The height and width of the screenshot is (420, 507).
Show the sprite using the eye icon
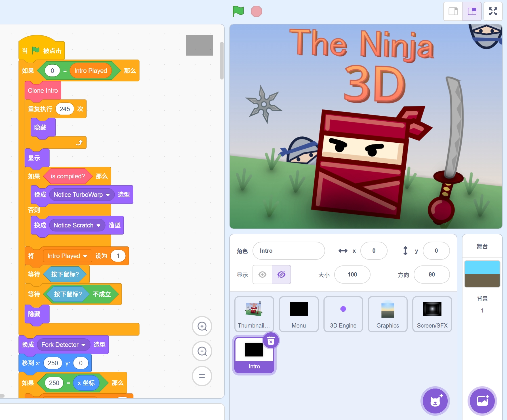(x=262, y=275)
